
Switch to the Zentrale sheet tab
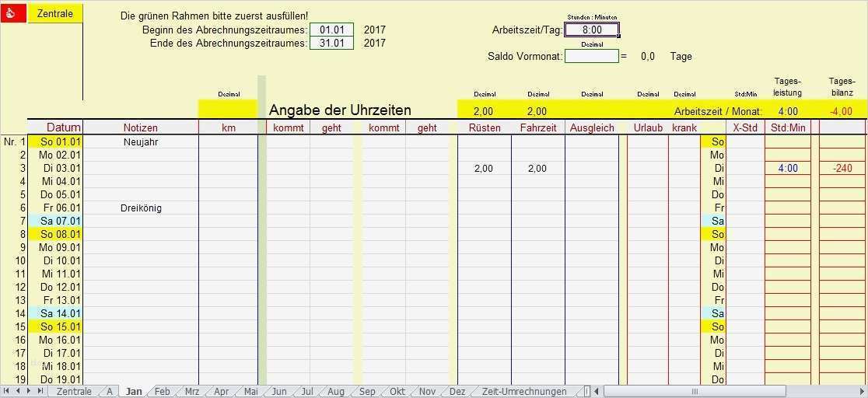[x=74, y=391]
